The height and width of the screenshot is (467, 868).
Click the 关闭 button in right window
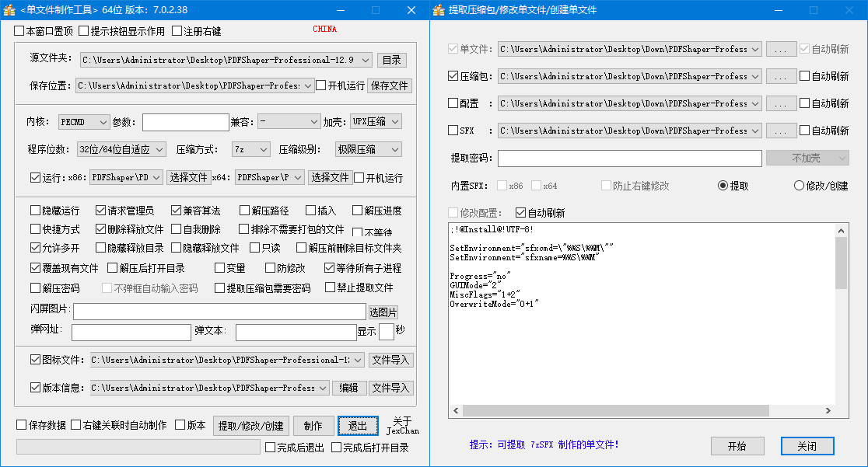(x=807, y=446)
